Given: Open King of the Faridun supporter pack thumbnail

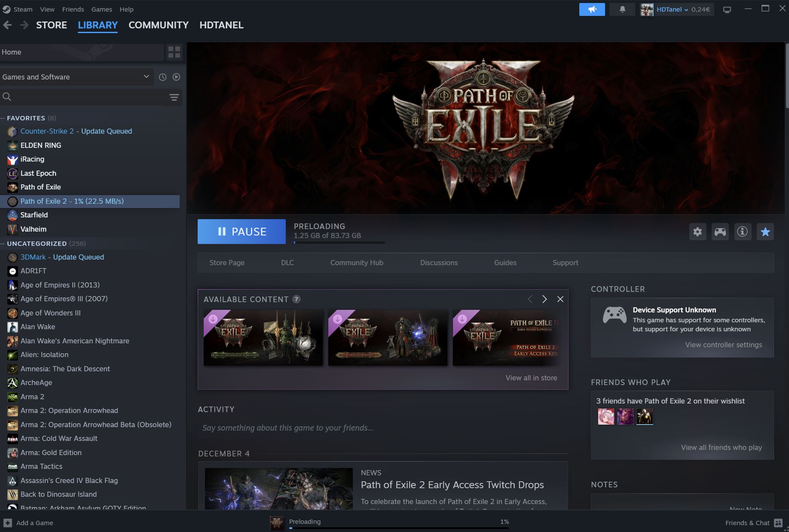Looking at the screenshot, I should point(263,338).
